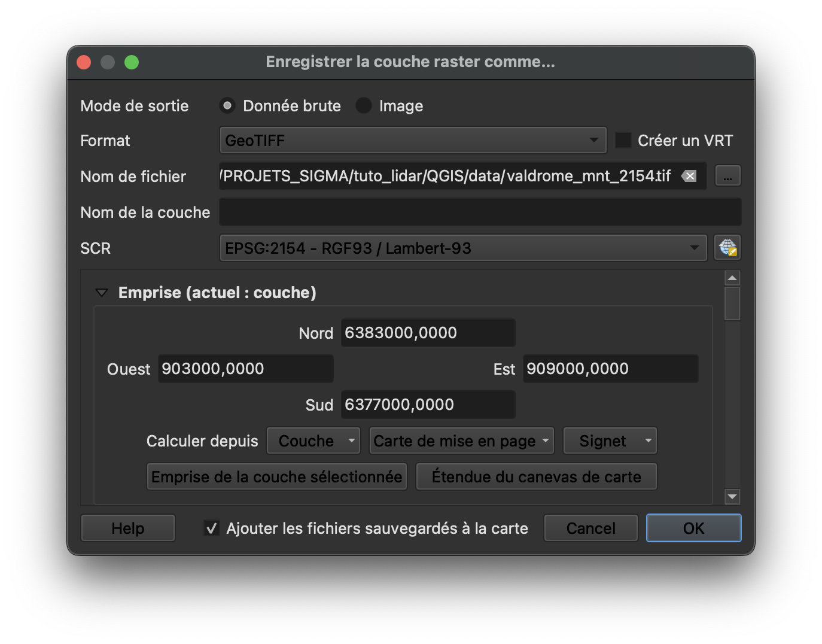Viewport: 822px width, 644px height.
Task: Click the Nord extent value field
Action: (x=428, y=333)
